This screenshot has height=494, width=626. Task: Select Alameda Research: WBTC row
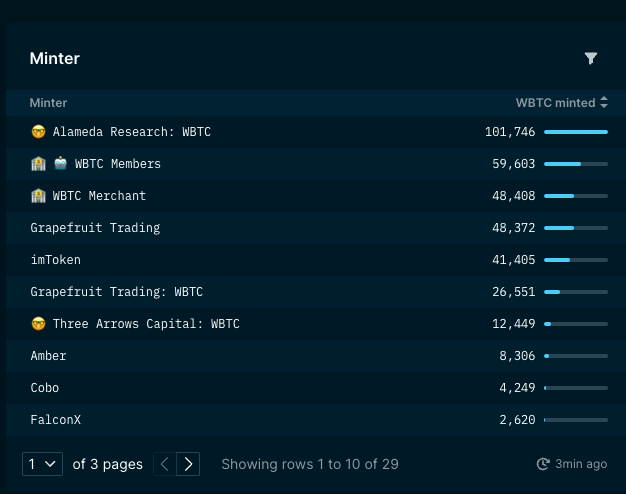pyautogui.click(x=316, y=132)
